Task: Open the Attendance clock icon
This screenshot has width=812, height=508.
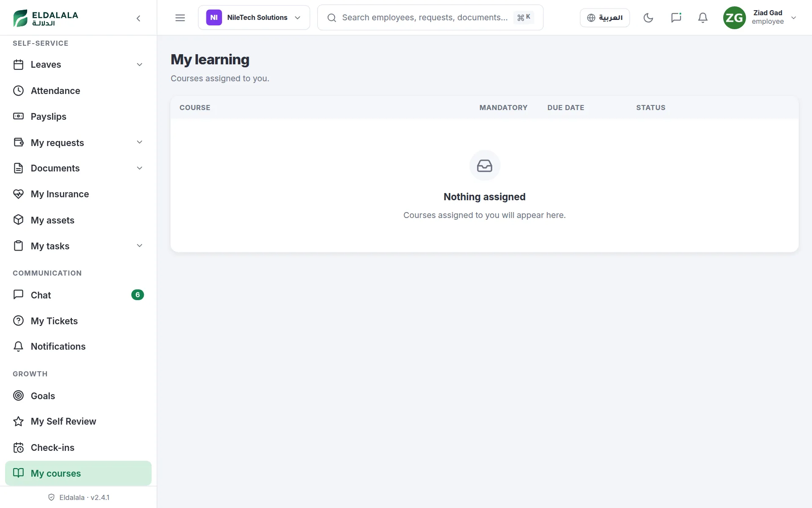Action: click(18, 91)
